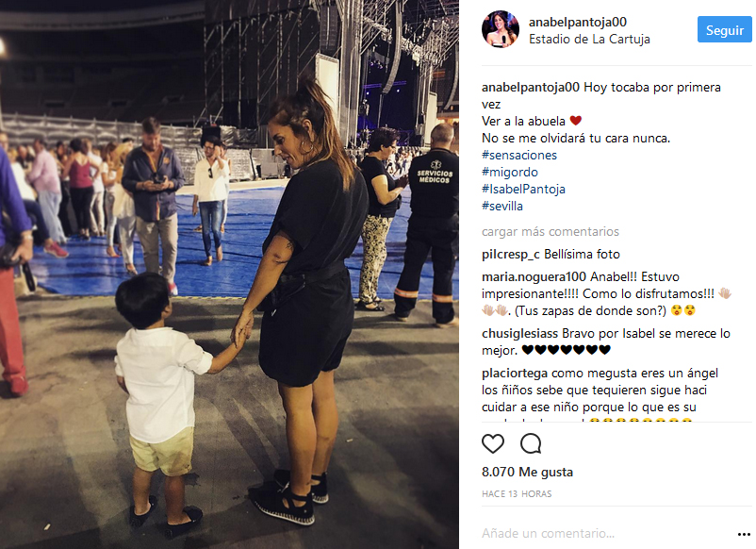Open the Hace 13 horas timestamp
The width and height of the screenshot is (756, 549).
pyautogui.click(x=517, y=494)
